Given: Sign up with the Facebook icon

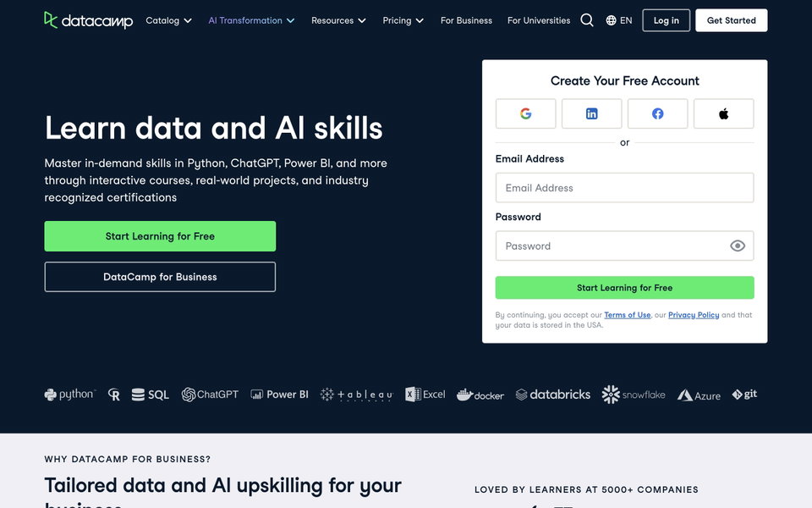Looking at the screenshot, I should (658, 113).
